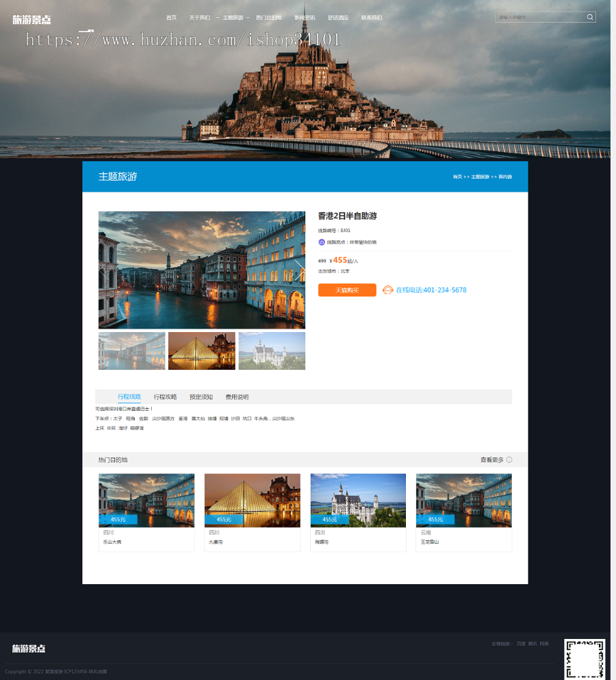Click the orange 天猫购买 button
Screen dimensions: 616x680
pyautogui.click(x=347, y=290)
